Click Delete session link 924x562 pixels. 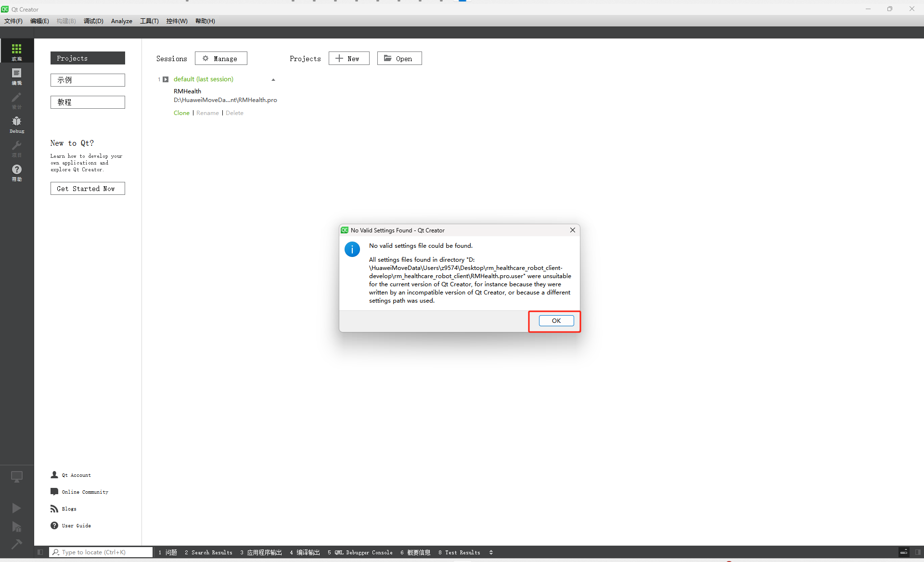coord(234,113)
